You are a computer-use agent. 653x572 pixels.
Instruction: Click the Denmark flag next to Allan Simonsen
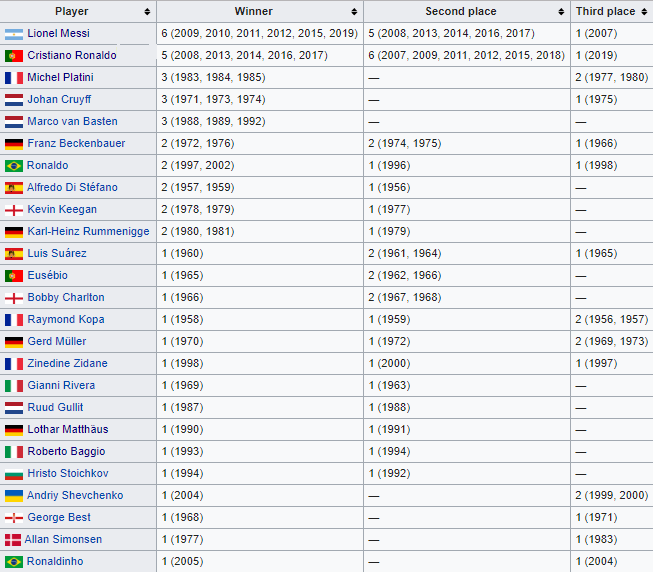coord(13,539)
